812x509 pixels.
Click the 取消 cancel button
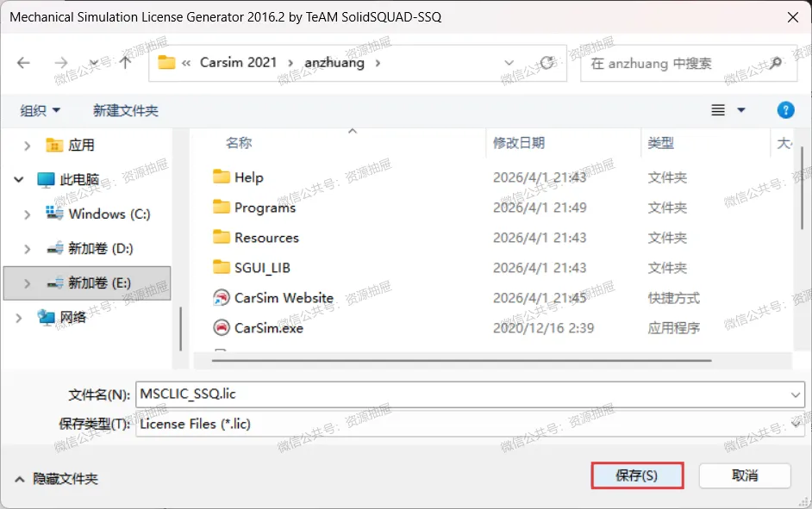pos(745,475)
